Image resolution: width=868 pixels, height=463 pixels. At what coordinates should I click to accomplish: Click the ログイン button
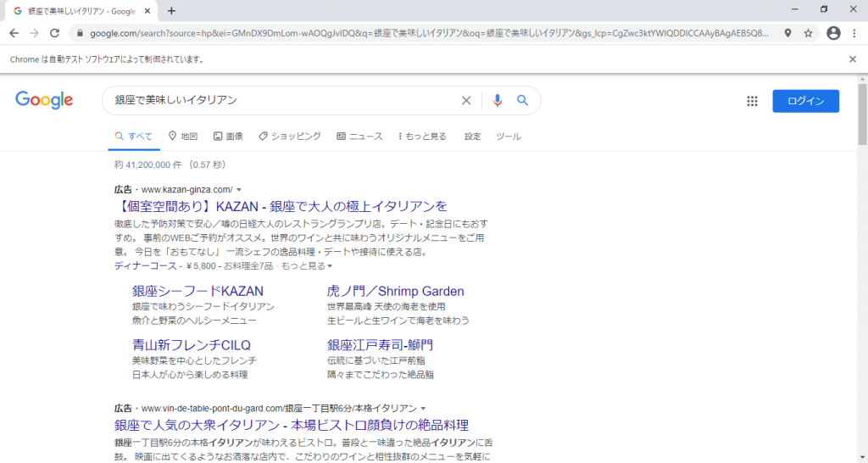point(805,101)
